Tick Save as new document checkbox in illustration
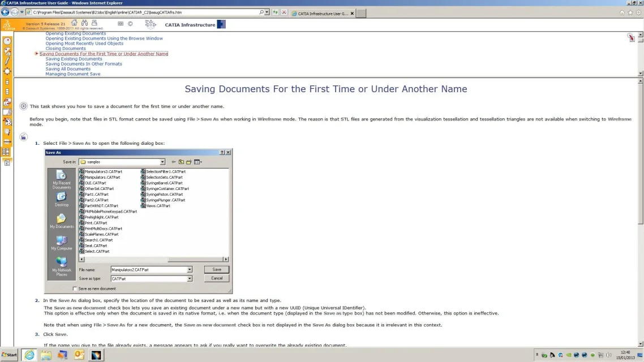The width and height of the screenshot is (644, 362). 75,289
